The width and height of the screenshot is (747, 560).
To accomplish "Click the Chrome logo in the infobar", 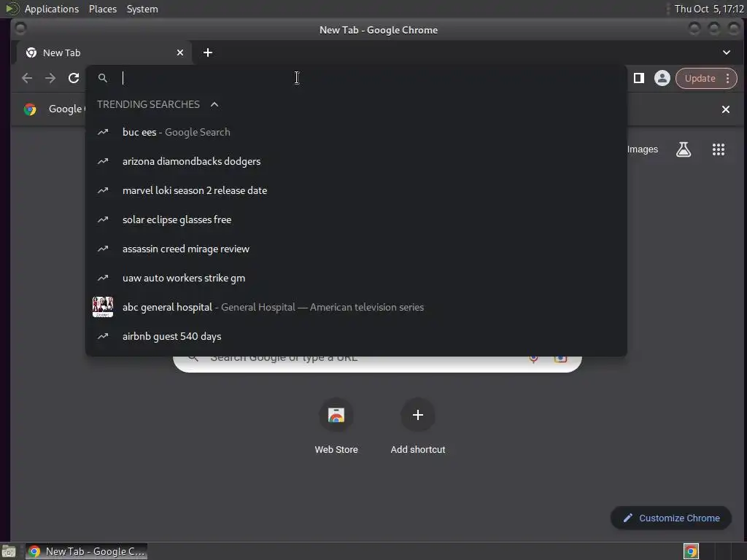I will (30, 109).
